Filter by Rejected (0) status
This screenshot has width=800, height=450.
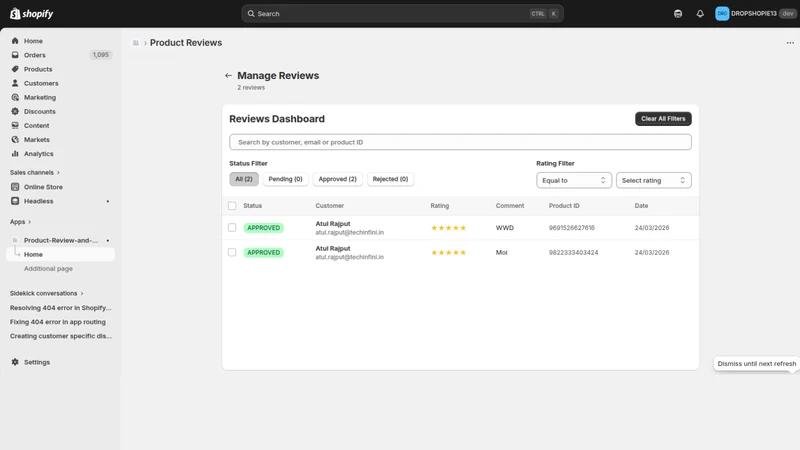pyautogui.click(x=390, y=179)
